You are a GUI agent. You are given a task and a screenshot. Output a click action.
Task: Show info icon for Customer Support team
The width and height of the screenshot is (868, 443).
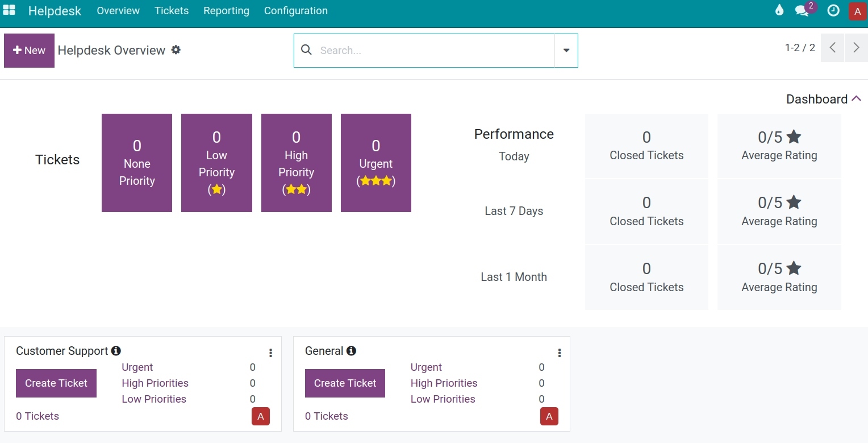(116, 351)
